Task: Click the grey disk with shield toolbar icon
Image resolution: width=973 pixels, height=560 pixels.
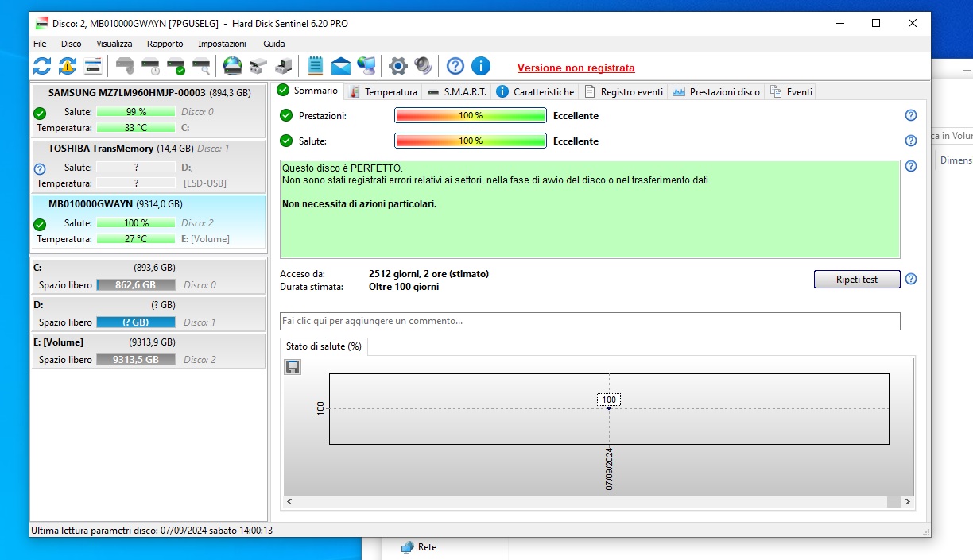Action: [125, 66]
